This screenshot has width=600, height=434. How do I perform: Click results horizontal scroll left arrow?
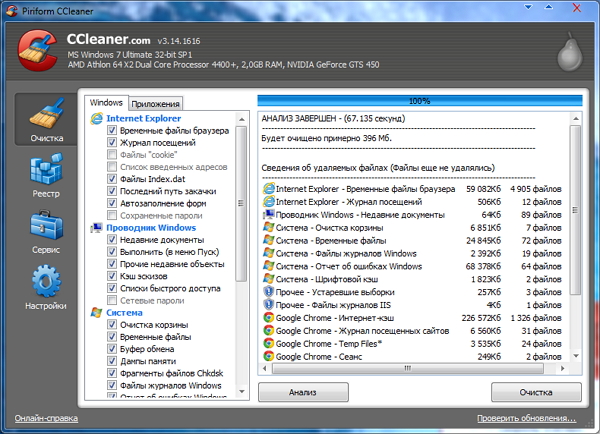click(x=264, y=369)
